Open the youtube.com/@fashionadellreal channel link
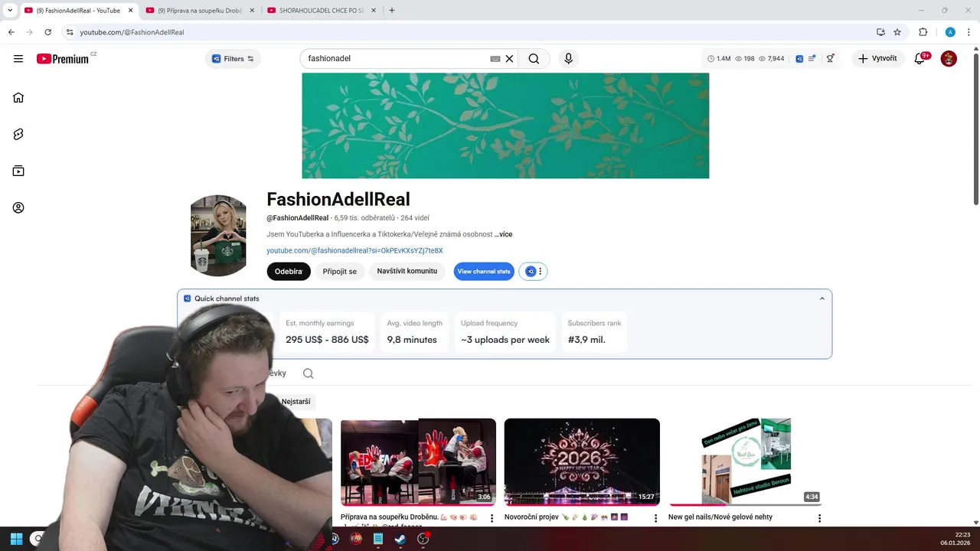This screenshot has width=980, height=551. (354, 250)
